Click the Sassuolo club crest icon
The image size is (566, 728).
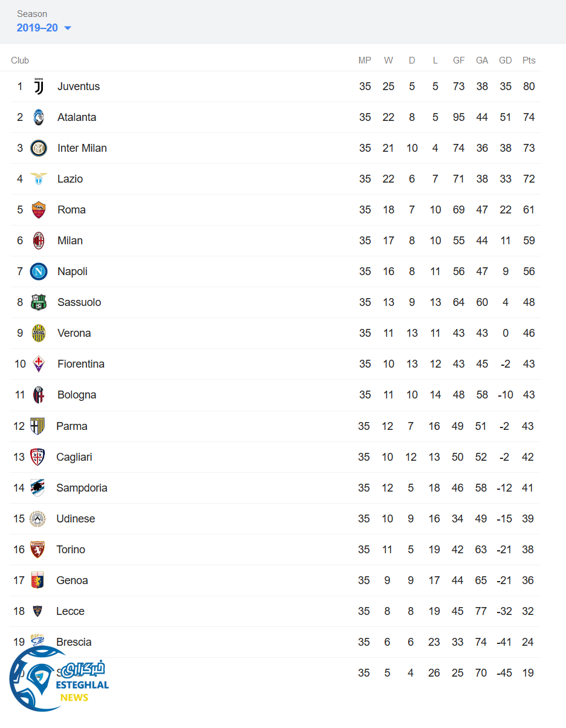pos(39,302)
